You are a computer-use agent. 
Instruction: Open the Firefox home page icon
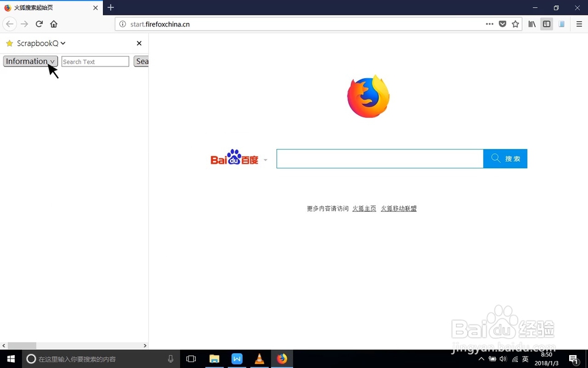coord(54,24)
